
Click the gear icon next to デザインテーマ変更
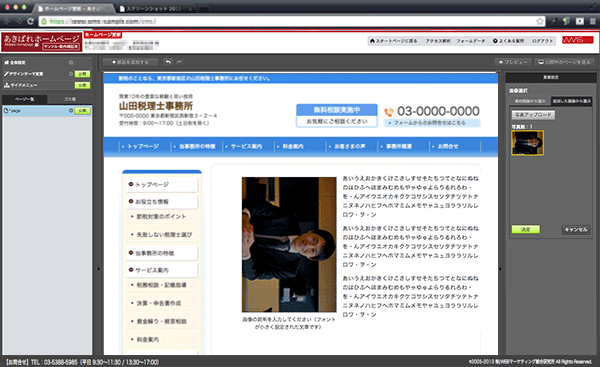71,74
